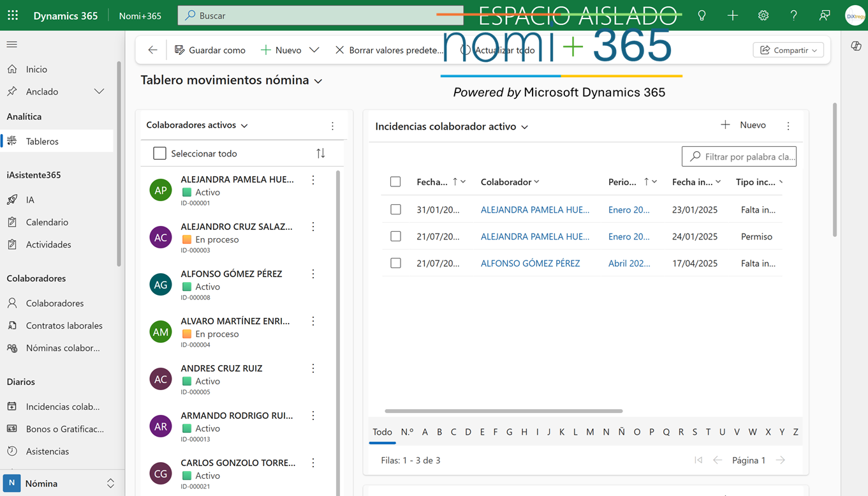The width and height of the screenshot is (868, 496).
Task: Open Contratos laborales in the sidebar
Action: pos(64,326)
